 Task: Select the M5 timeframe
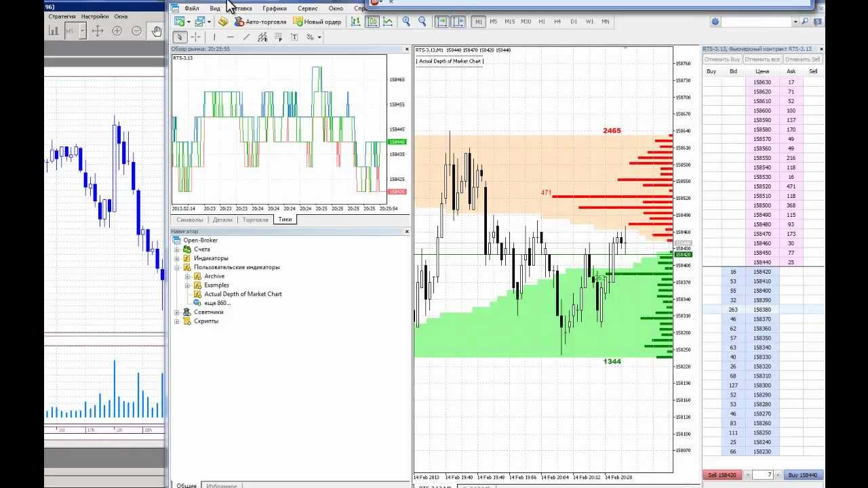(494, 22)
